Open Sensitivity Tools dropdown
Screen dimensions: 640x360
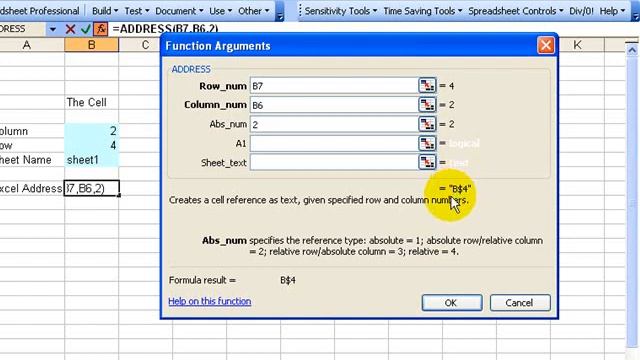coord(340,11)
